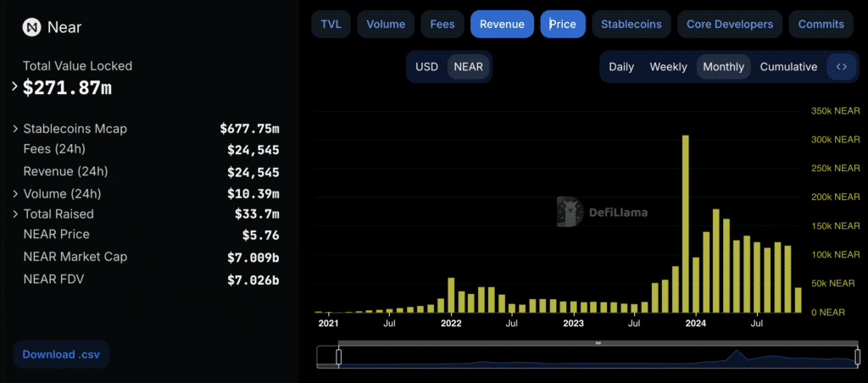Image resolution: width=868 pixels, height=383 pixels.
Task: Expand Total Value Locked breakdown
Action: (15, 87)
